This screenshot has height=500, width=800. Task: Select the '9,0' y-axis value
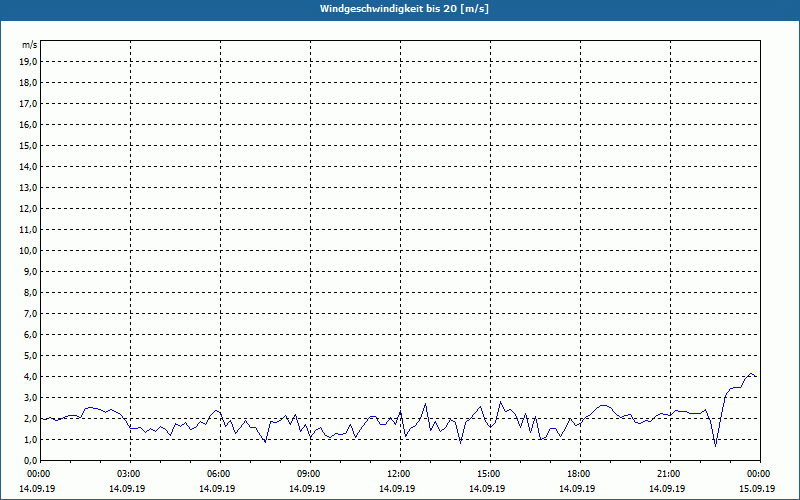coord(31,271)
